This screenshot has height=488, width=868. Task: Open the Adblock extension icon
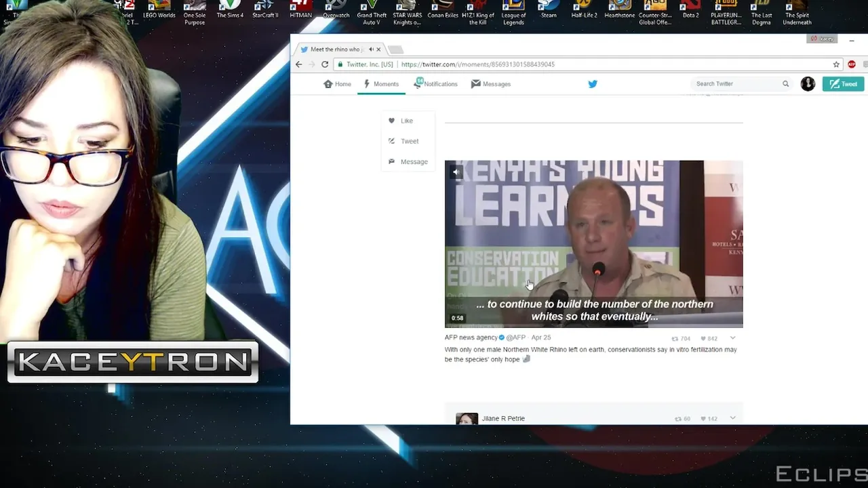[x=852, y=64]
